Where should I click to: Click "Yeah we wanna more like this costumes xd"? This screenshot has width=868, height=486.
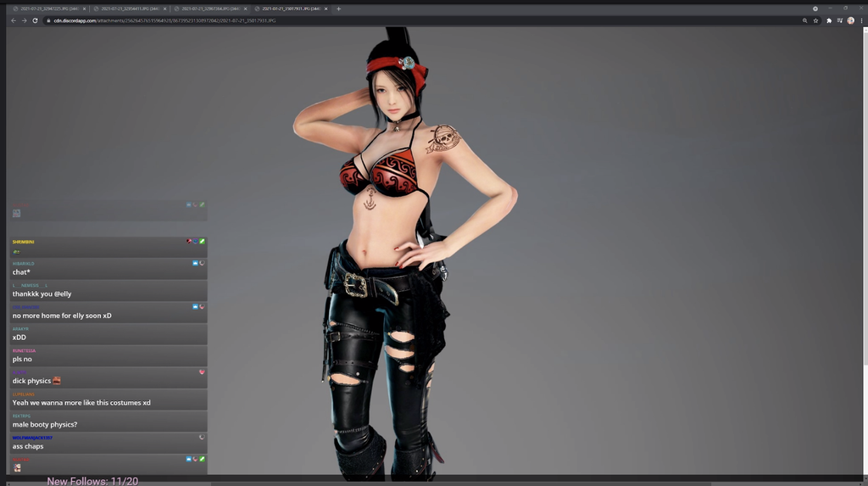(81, 402)
